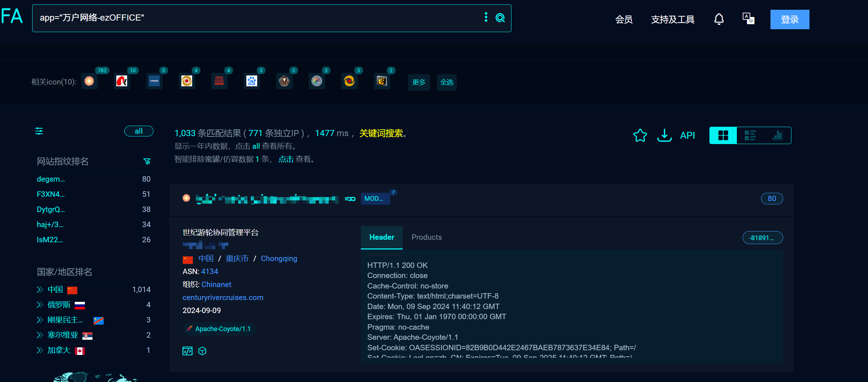Click the notification bell icon
This screenshot has height=382, width=868.
point(719,19)
